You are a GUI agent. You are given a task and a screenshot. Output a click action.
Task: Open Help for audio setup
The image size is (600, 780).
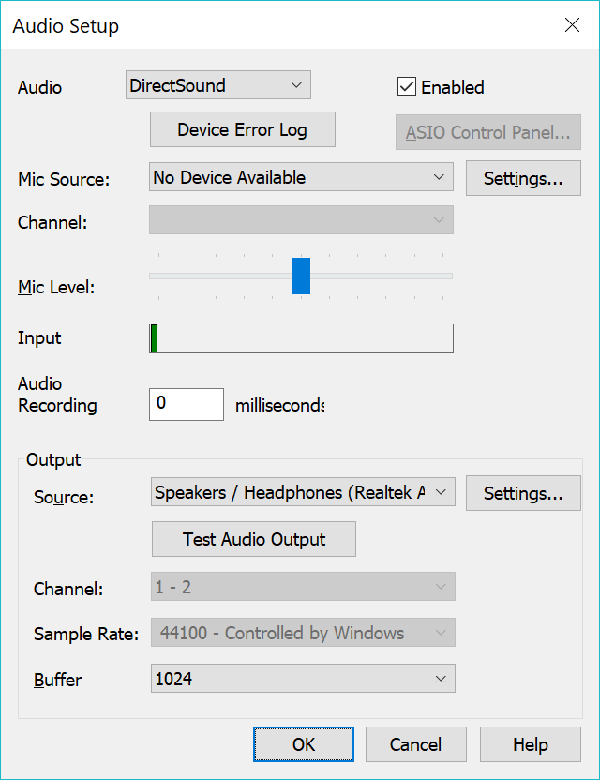click(529, 744)
